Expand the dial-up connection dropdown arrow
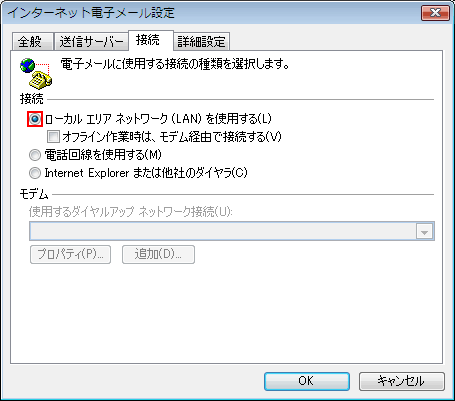The width and height of the screenshot is (455, 401). [424, 231]
